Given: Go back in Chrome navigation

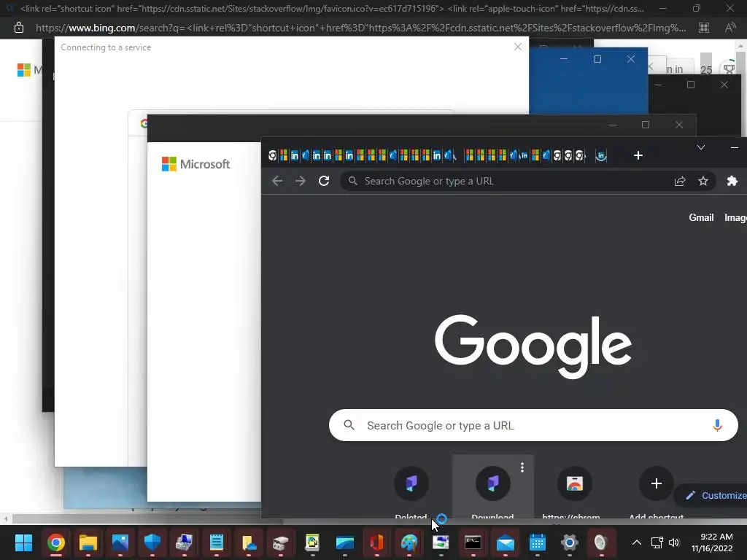Looking at the screenshot, I should (277, 181).
